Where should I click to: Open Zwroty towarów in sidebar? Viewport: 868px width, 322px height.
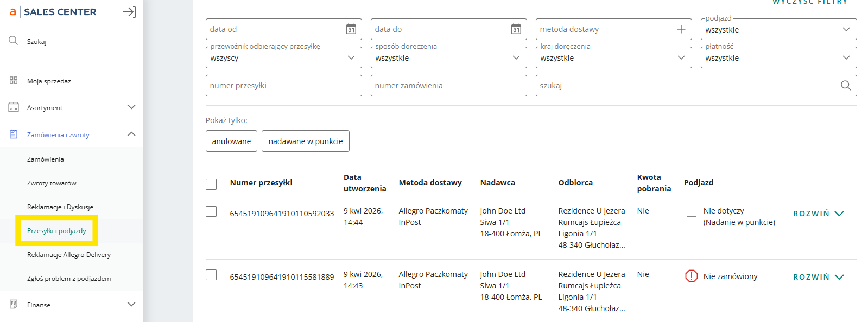pos(52,183)
